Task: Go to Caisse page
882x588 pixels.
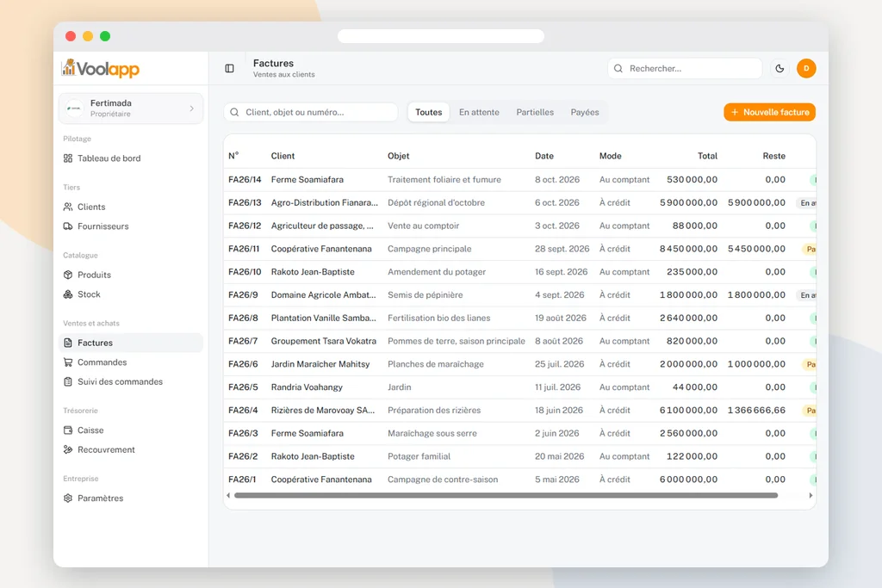Action: tap(131, 430)
